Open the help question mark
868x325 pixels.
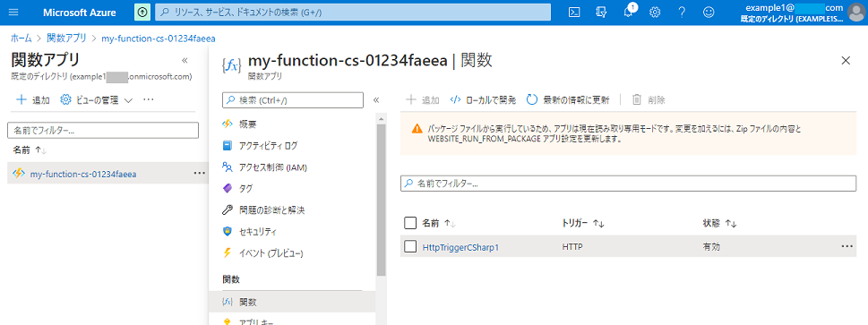coord(682,13)
